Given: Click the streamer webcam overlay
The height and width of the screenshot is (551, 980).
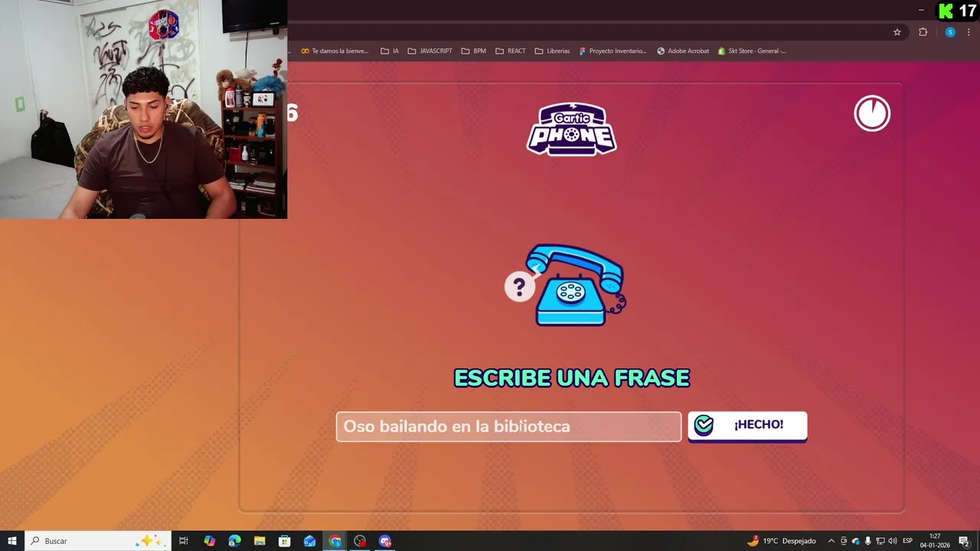Looking at the screenshot, I should point(144,109).
